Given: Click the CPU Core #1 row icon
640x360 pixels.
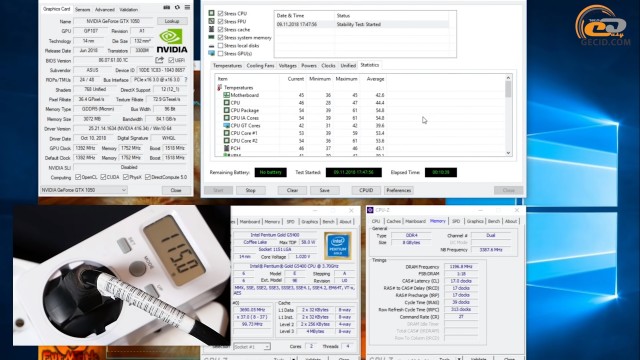Looking at the screenshot, I should point(226,133).
